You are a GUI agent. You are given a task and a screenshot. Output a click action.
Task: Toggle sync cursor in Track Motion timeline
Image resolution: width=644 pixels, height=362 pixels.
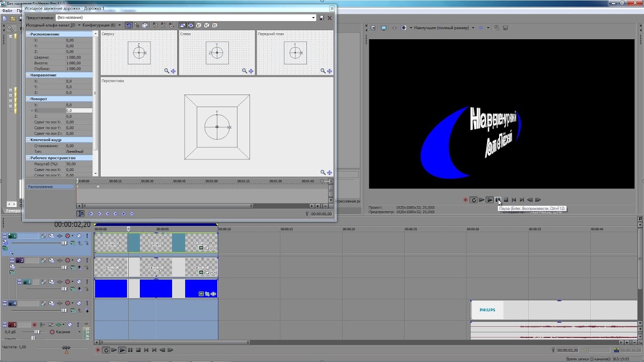point(80,214)
